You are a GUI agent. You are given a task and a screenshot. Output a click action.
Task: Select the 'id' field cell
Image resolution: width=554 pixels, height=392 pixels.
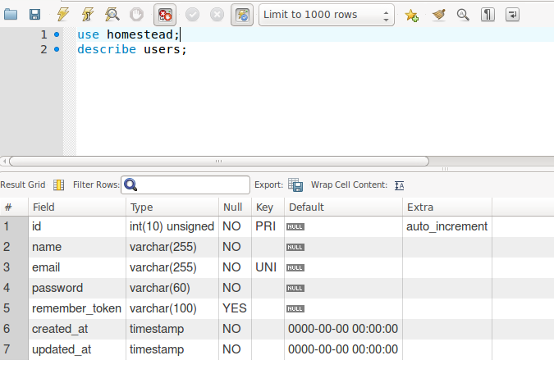[x=77, y=226]
